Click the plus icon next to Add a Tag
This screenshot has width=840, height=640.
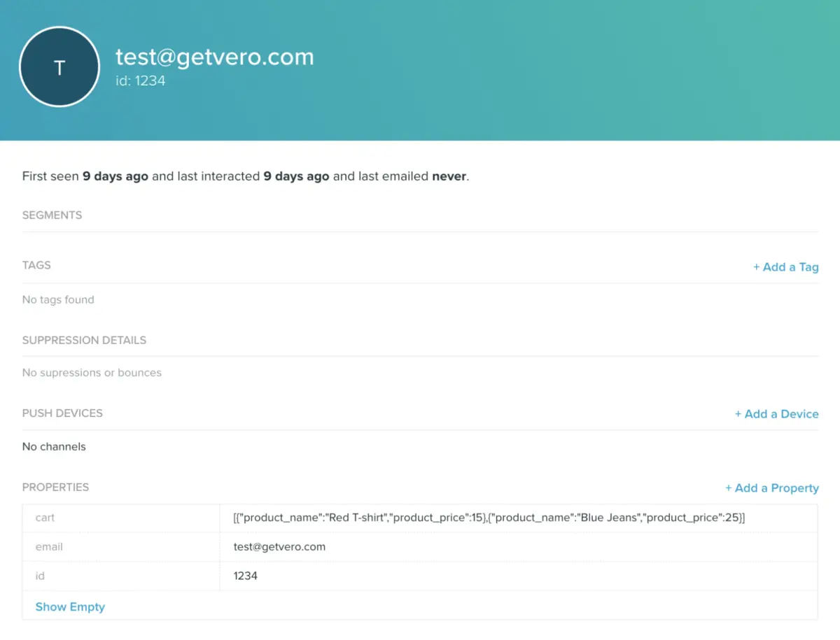click(757, 266)
